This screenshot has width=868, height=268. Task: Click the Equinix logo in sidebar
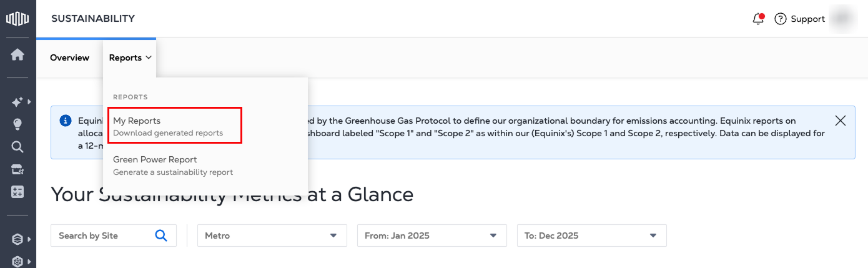(x=17, y=19)
